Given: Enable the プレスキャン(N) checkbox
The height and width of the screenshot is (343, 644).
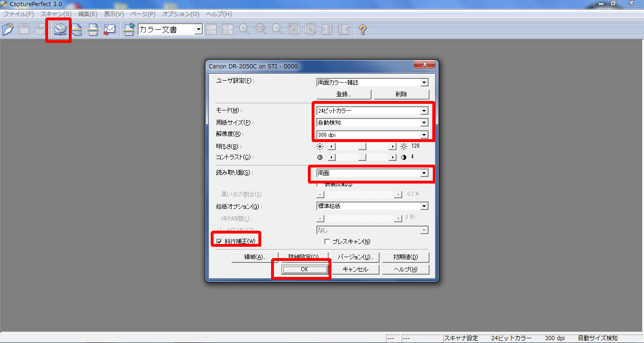Looking at the screenshot, I should (x=327, y=242).
